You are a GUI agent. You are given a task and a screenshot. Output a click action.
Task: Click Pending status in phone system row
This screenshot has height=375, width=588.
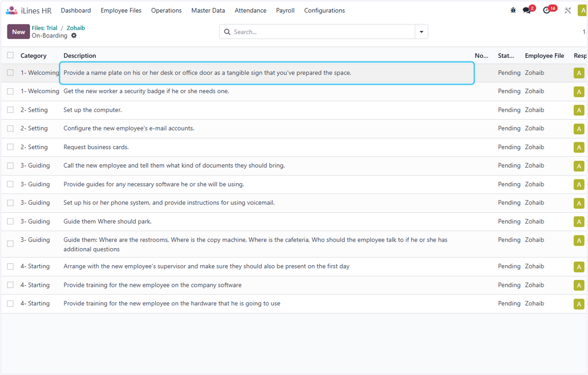[x=509, y=202]
